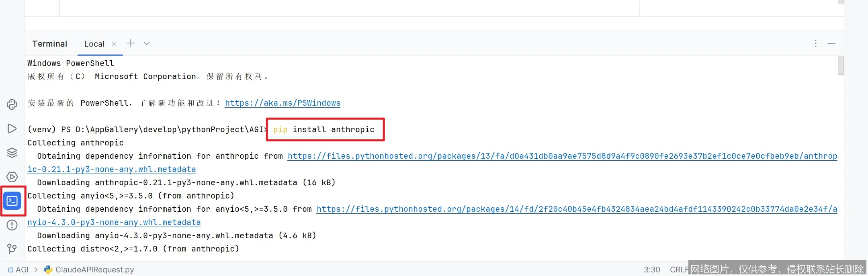Change the CRLF line separator
The height and width of the screenshot is (276, 868).
point(679,270)
